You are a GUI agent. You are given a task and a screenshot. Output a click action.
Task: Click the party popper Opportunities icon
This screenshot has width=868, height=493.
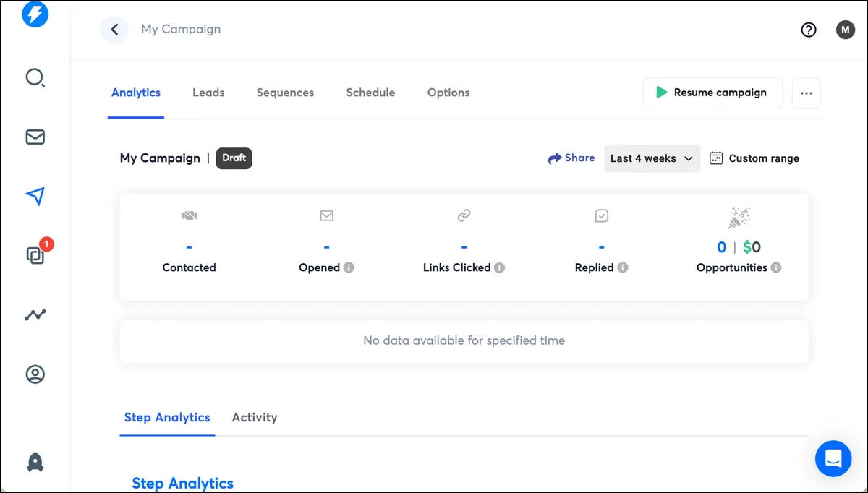click(739, 218)
